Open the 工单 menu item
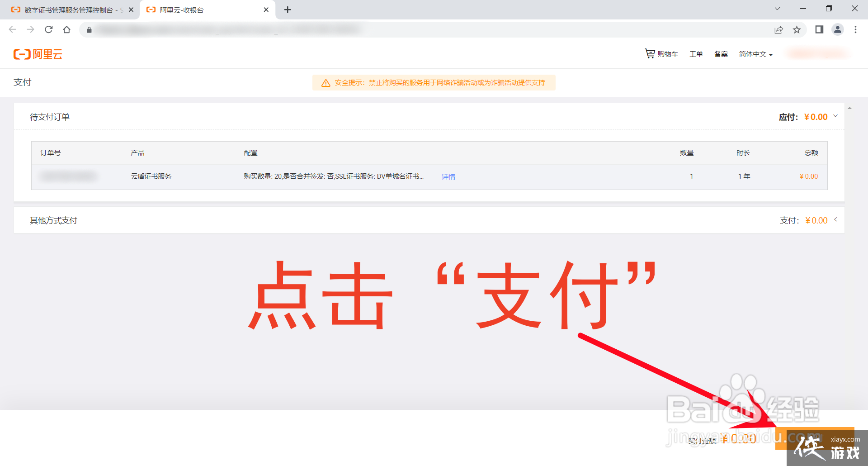Image resolution: width=868 pixels, height=466 pixels. pyautogui.click(x=696, y=54)
